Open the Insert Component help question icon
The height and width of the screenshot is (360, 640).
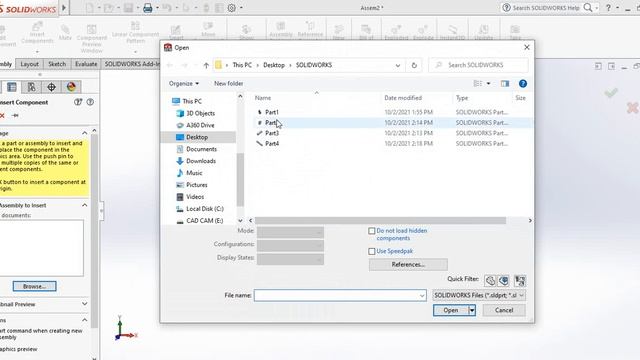click(x=90, y=102)
